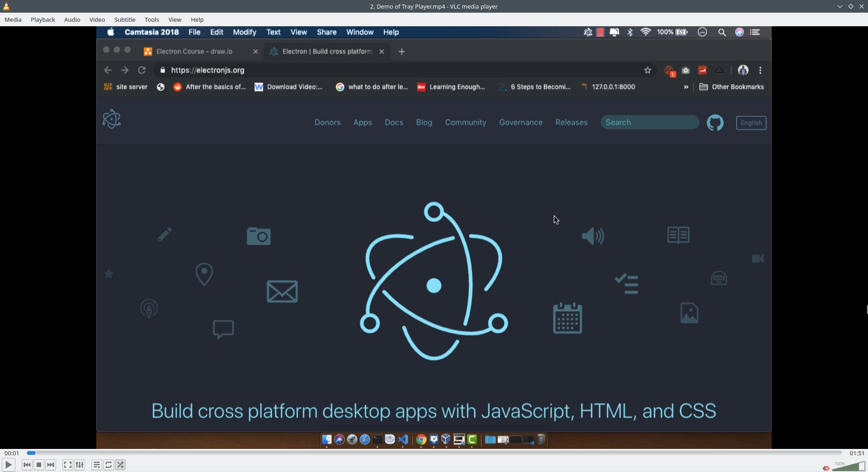Jump to the previous media in VLC
This screenshot has width=868, height=472.
(x=27, y=465)
